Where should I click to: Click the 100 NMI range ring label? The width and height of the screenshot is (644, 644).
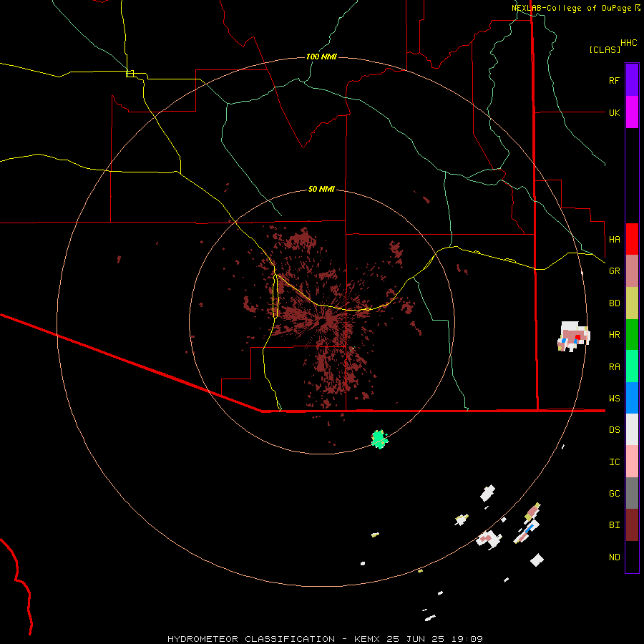[x=321, y=57]
